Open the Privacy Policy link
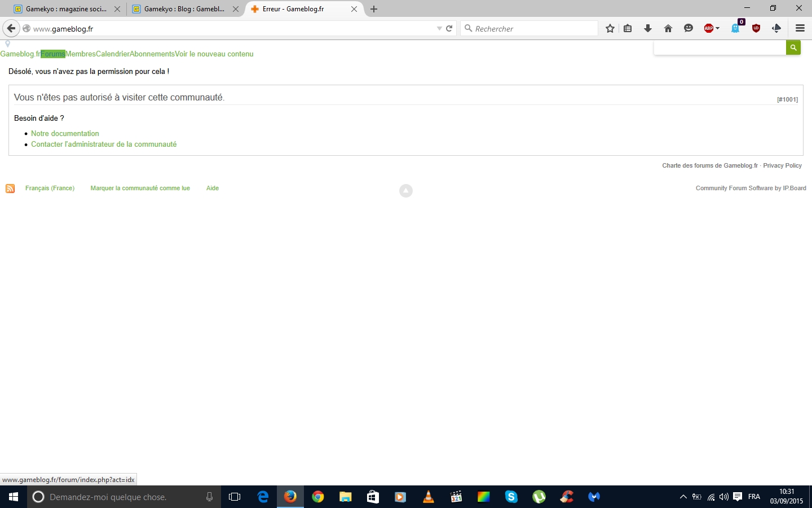Viewport: 812px width, 508px height. [782, 166]
